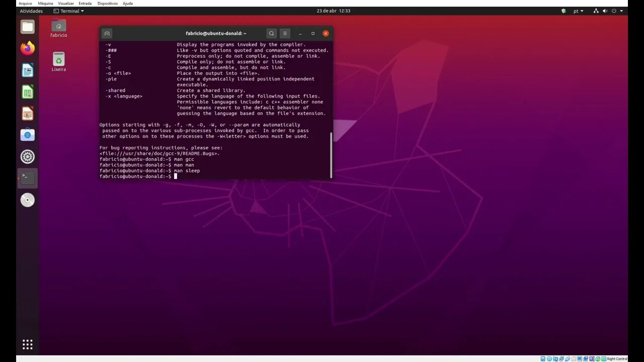The height and width of the screenshot is (362, 644).
Task: Open the Arquivo menu
Action: [25, 3]
